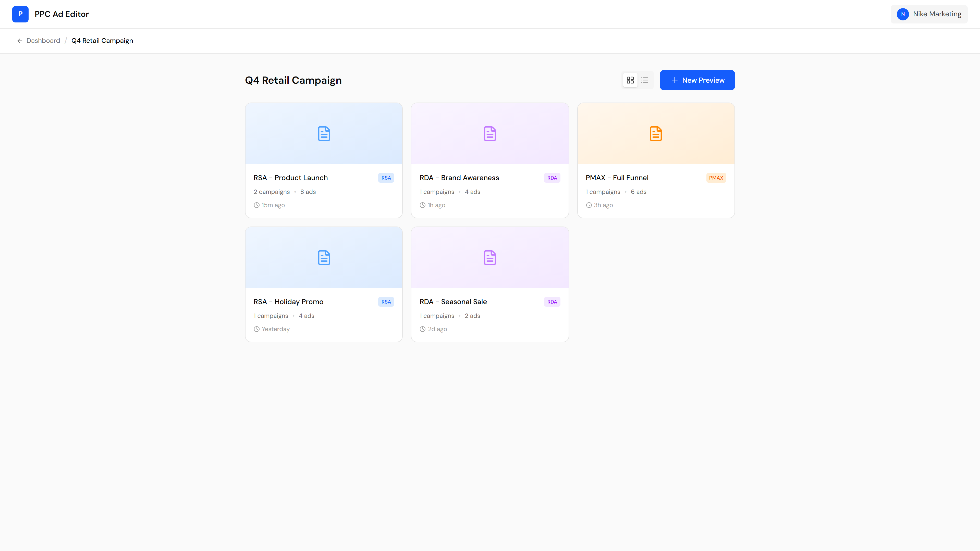Viewport: 980px width, 551px height.
Task: Click the N avatar icon
Action: 903,14
